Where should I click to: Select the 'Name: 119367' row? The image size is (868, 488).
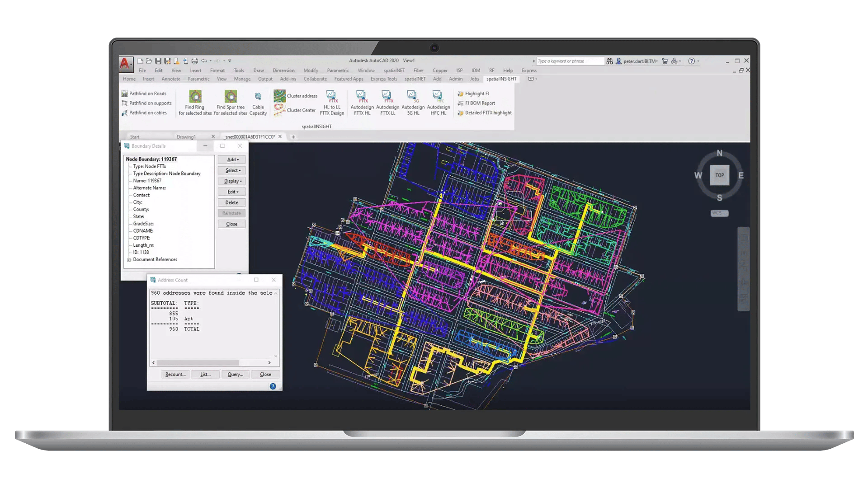pos(147,181)
